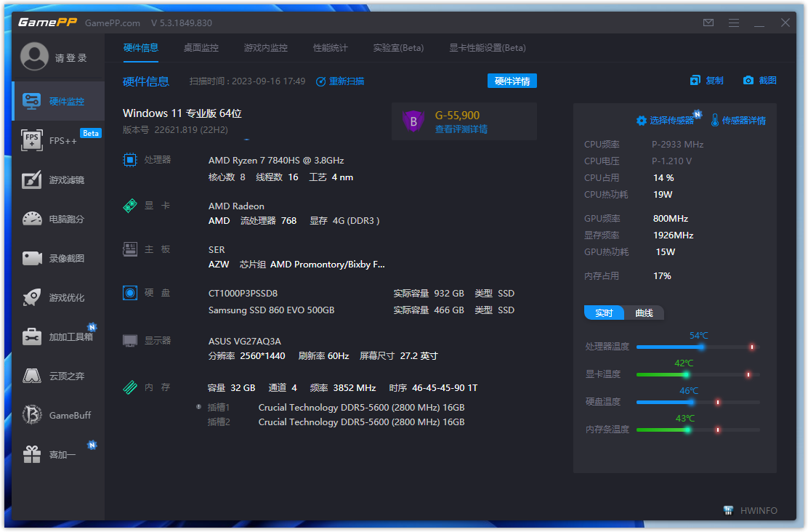This screenshot has width=808, height=532.
Task: Click the 插槽1 memory slot row
Action: tap(336, 407)
